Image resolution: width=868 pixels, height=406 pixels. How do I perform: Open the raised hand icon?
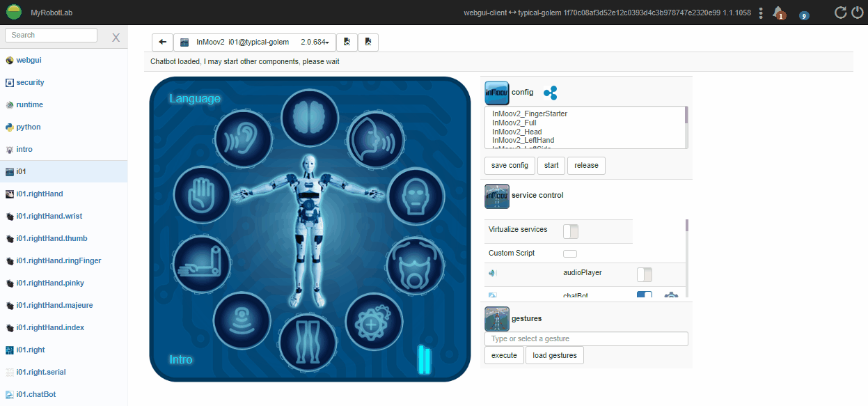tap(201, 195)
